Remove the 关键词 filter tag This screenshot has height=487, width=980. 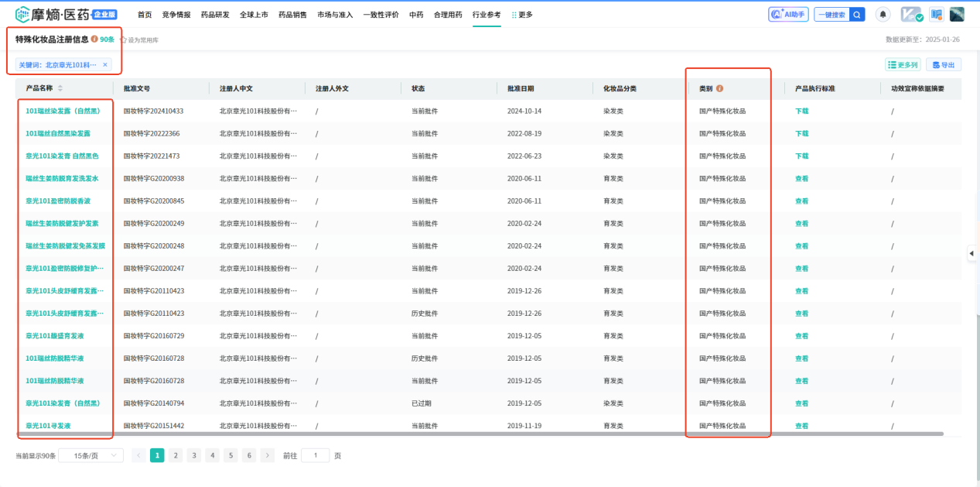point(105,65)
